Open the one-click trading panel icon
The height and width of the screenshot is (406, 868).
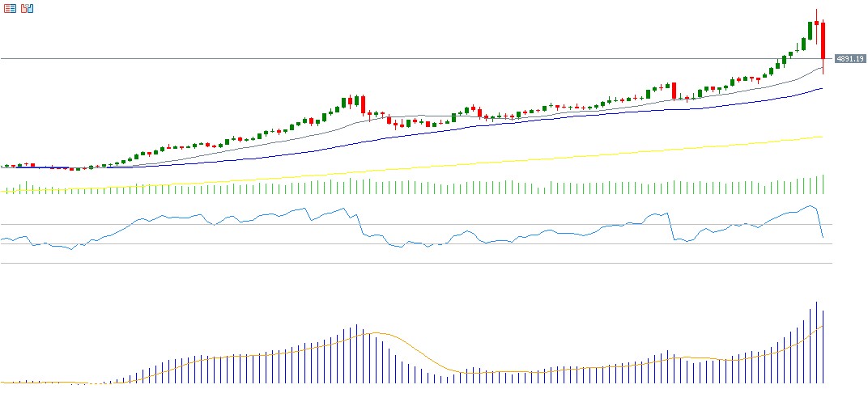[10, 9]
